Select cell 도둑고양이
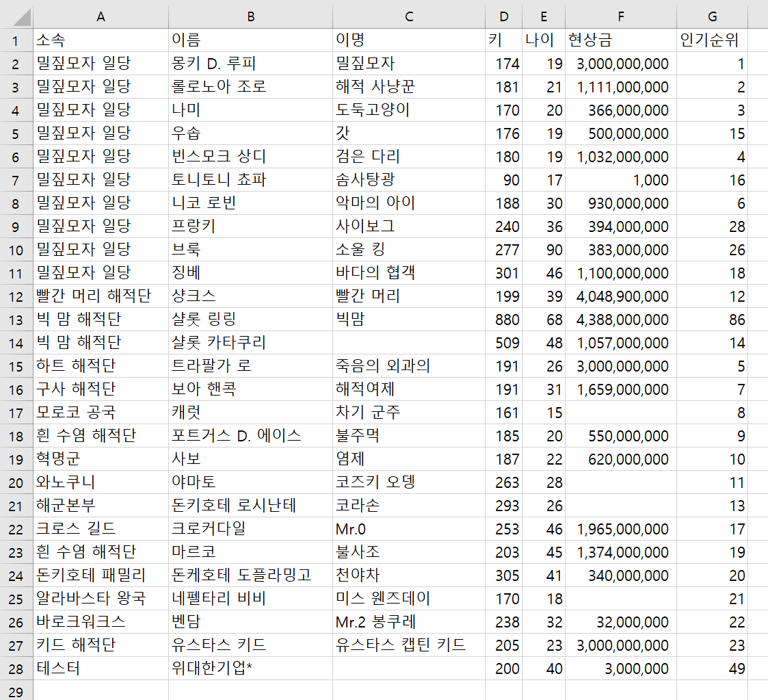Screen dimensions: 768x700 (409, 110)
